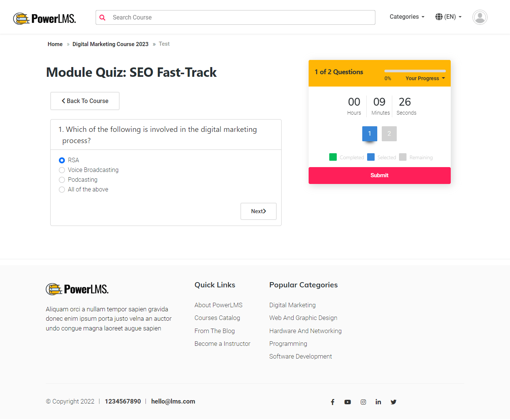Expand the (EN) language dropdown

tap(448, 16)
